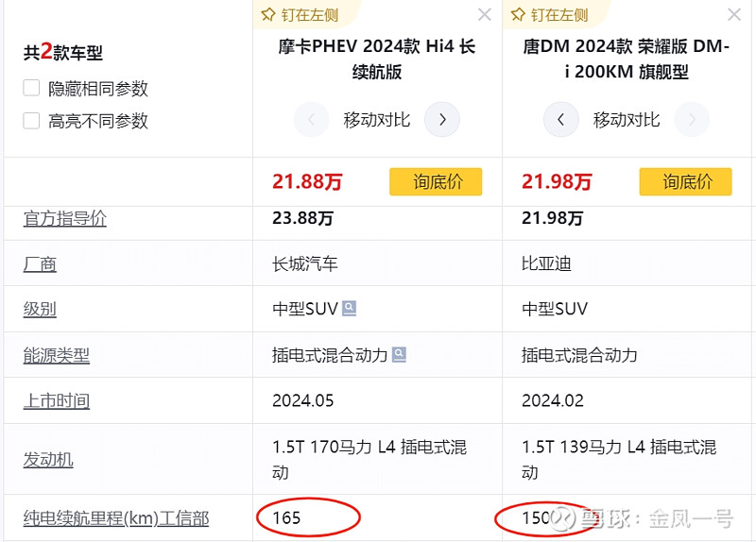
Task: Open the 级别 parameter link
Action: point(40,309)
